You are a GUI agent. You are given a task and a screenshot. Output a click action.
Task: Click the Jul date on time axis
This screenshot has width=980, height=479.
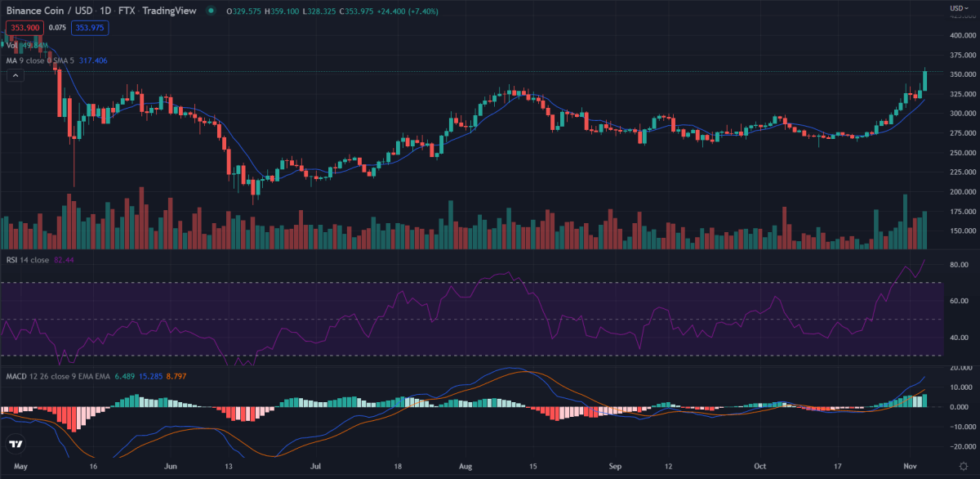pyautogui.click(x=314, y=465)
